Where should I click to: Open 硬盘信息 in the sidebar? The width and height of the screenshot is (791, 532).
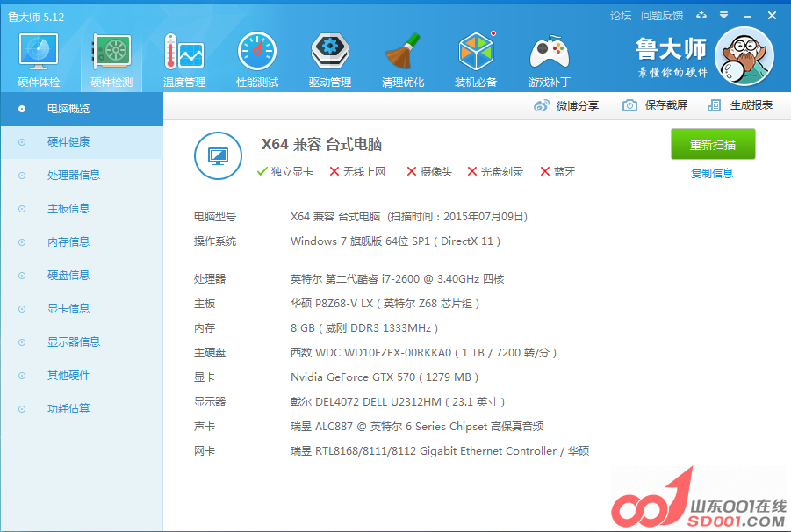click(x=82, y=275)
